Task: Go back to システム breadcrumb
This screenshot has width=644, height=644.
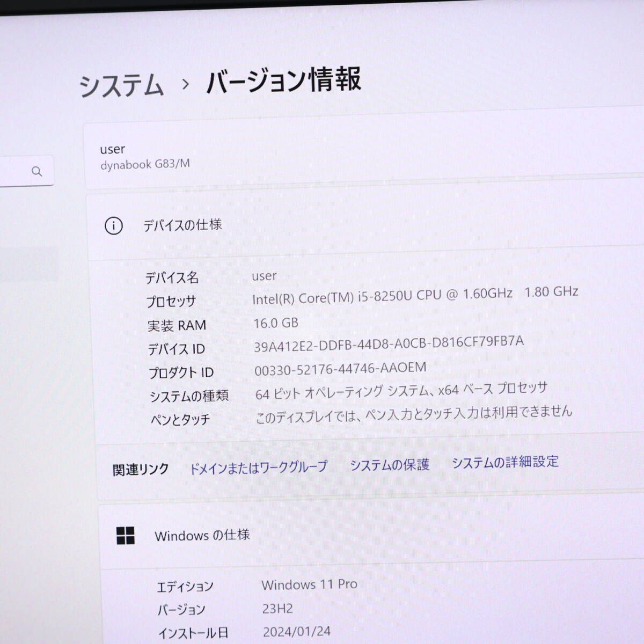Action: coord(121,86)
